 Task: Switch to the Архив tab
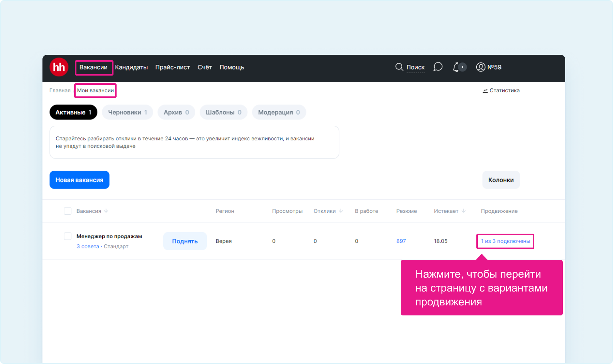[176, 112]
